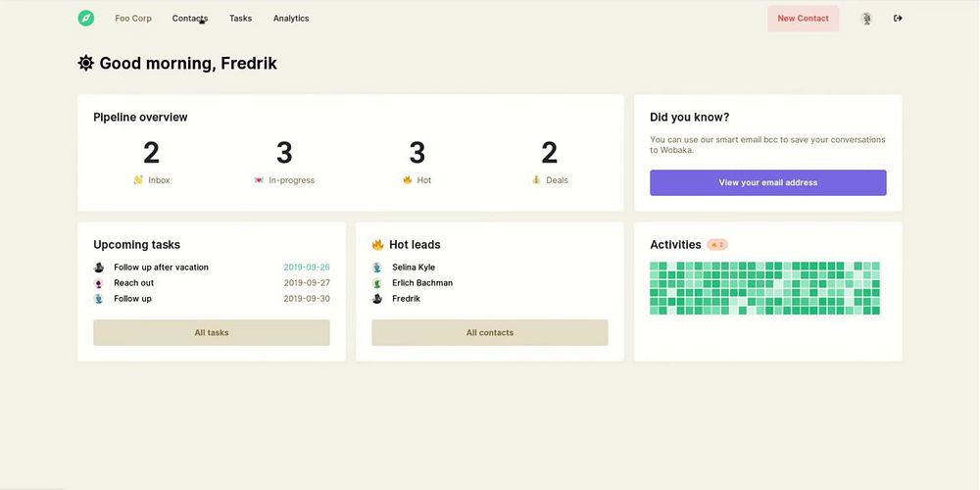The height and width of the screenshot is (490, 980).
Task: Select the Inbox pipeline stage icon
Action: click(x=139, y=180)
